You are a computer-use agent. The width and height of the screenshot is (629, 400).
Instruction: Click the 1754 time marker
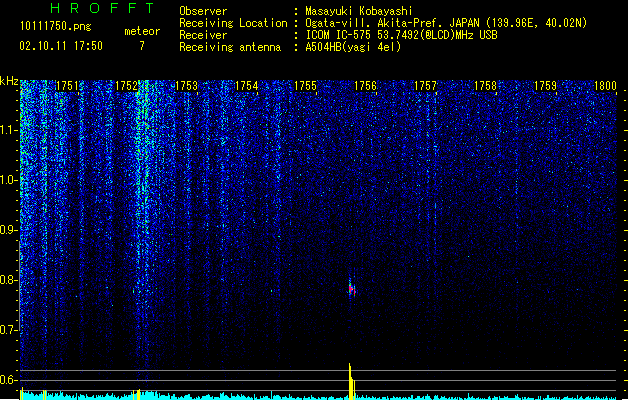point(246,86)
